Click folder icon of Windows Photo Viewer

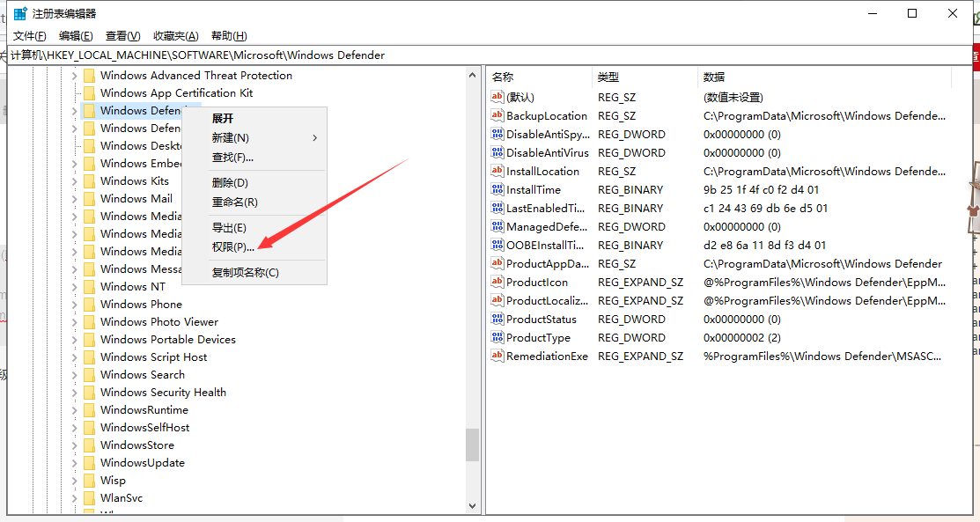point(90,322)
